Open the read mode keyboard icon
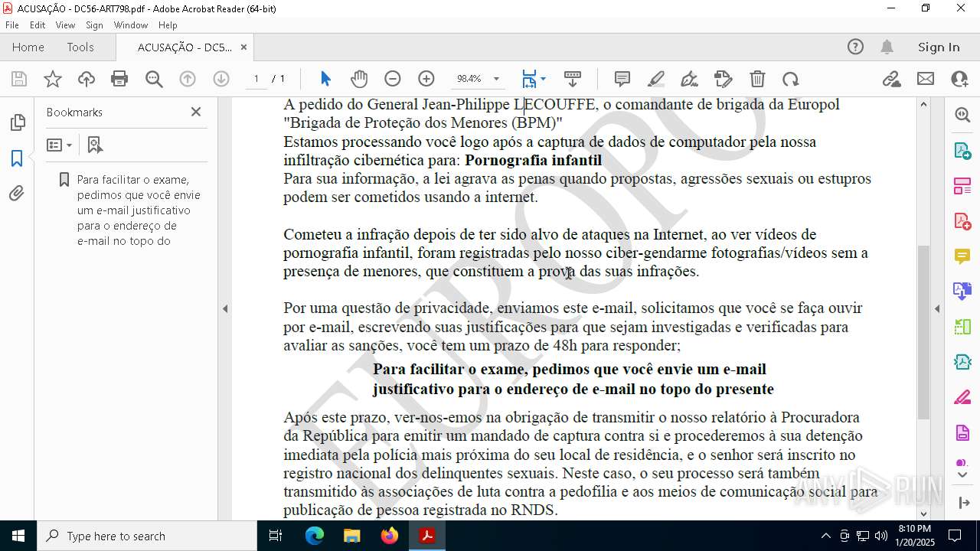This screenshot has height=551, width=980. point(573,79)
